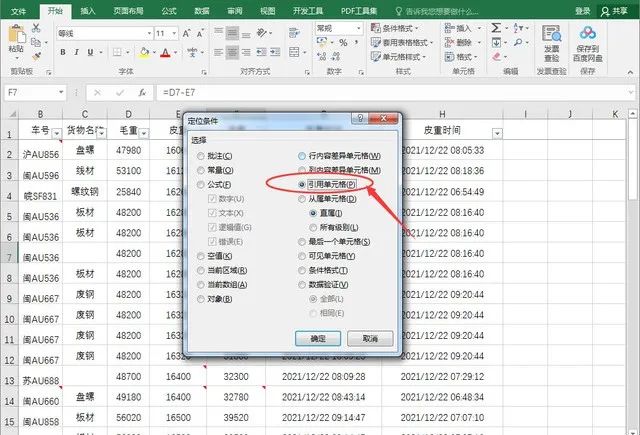
Task: Switch to the 数据 Data tab
Action: (x=202, y=11)
